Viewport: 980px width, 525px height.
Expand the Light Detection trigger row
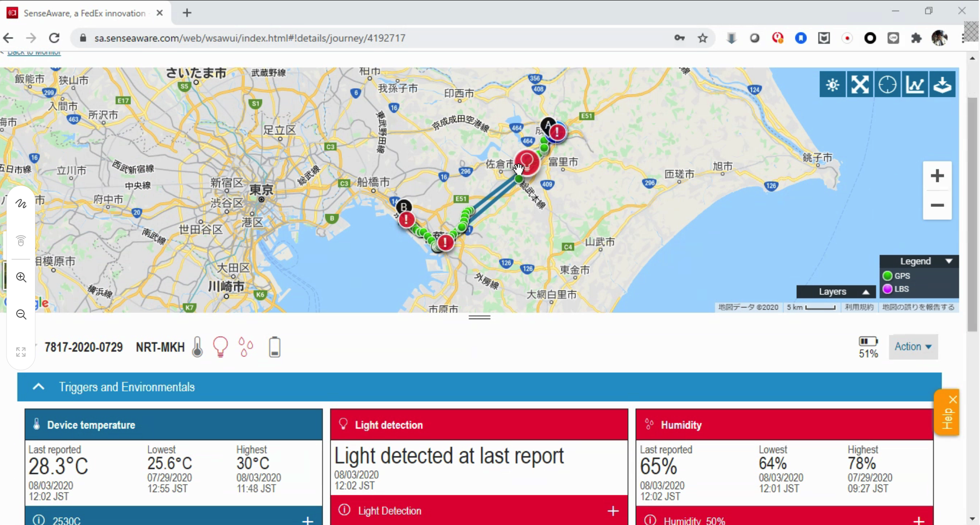[613, 511]
